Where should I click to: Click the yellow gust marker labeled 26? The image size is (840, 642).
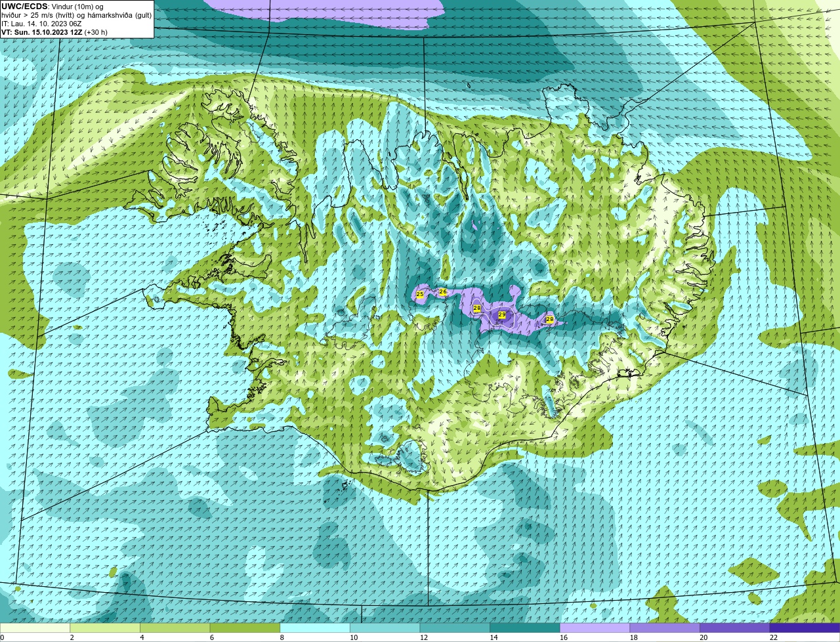tap(443, 291)
